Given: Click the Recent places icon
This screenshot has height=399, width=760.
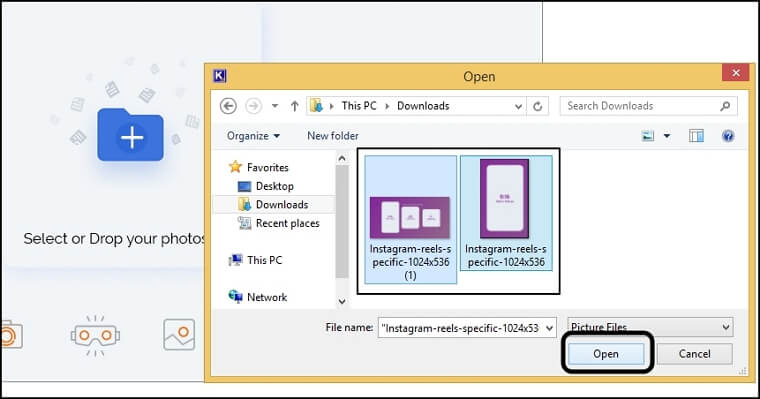Looking at the screenshot, I should [244, 223].
